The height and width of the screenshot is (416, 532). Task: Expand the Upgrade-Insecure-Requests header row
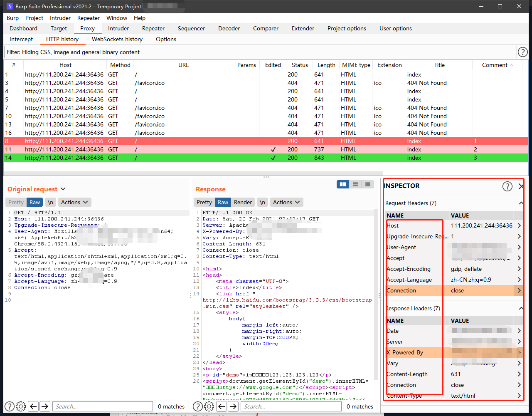tap(519, 236)
